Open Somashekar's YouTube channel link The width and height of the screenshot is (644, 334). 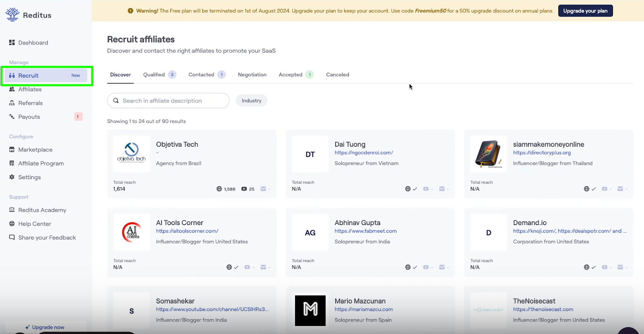(212, 309)
